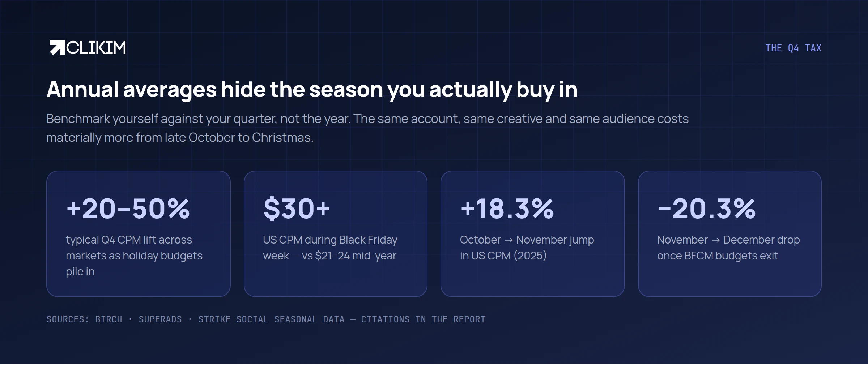Image resolution: width=868 pixels, height=365 pixels.
Task: Open the +20–50% Q4 CPM lift card
Action: coord(139,234)
